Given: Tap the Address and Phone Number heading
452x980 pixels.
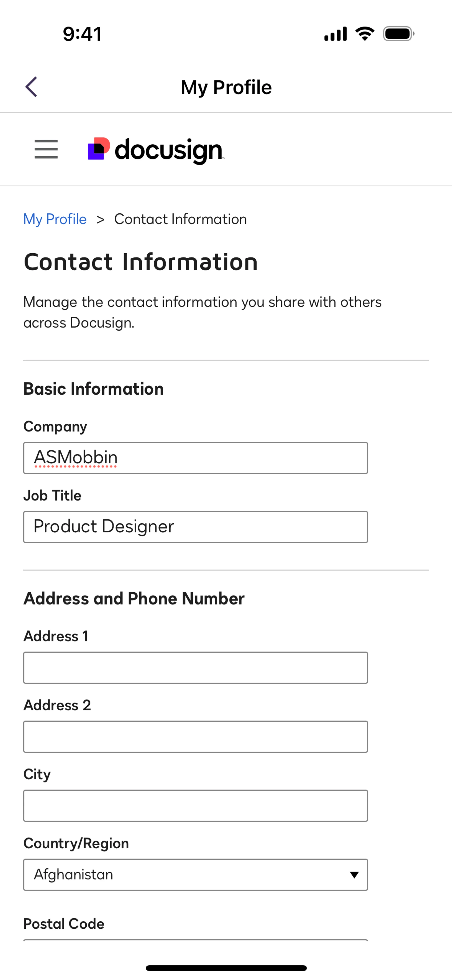Looking at the screenshot, I should 134,598.
